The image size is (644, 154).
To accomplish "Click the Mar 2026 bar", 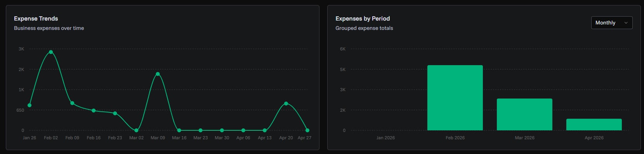I will point(524,114).
